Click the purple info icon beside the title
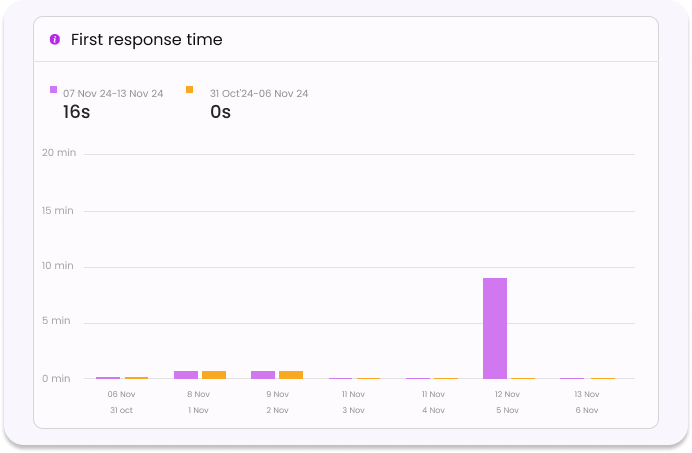 [x=54, y=40]
